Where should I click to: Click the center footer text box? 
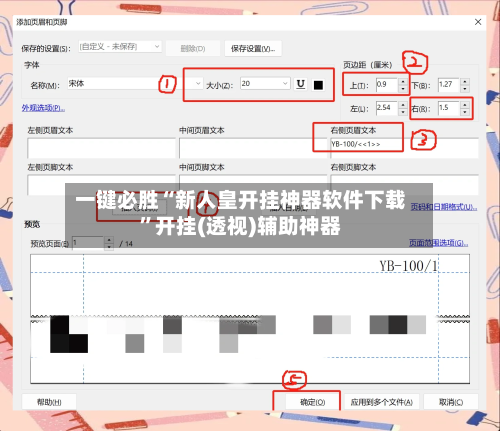pos(253,185)
